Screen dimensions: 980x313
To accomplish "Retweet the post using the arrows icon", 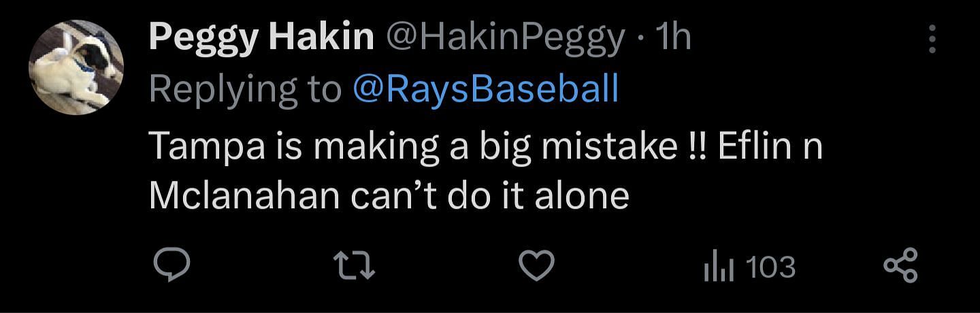I will (x=354, y=266).
